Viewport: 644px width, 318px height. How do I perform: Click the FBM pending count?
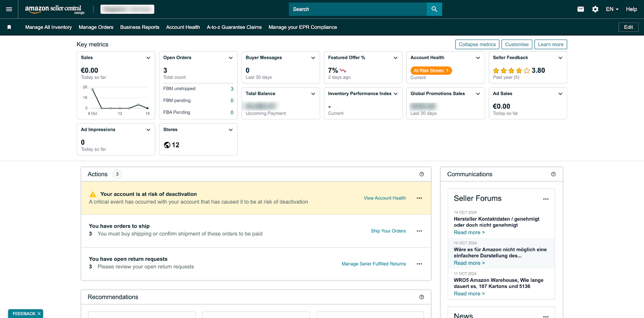click(232, 101)
